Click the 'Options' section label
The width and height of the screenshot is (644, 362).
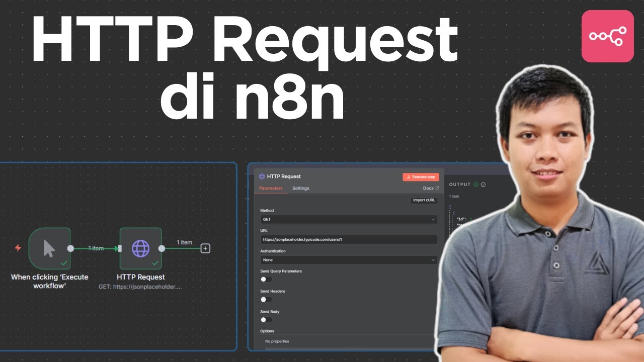pos(267,331)
